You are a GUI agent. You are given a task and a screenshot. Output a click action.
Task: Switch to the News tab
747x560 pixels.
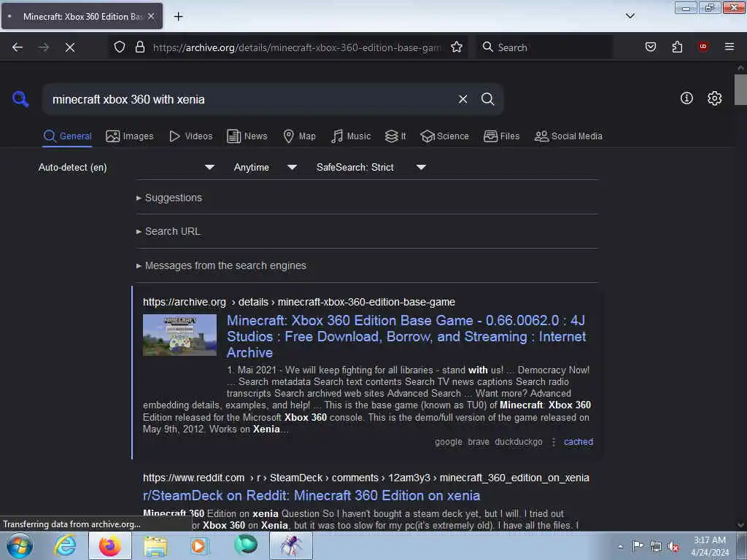click(x=247, y=136)
